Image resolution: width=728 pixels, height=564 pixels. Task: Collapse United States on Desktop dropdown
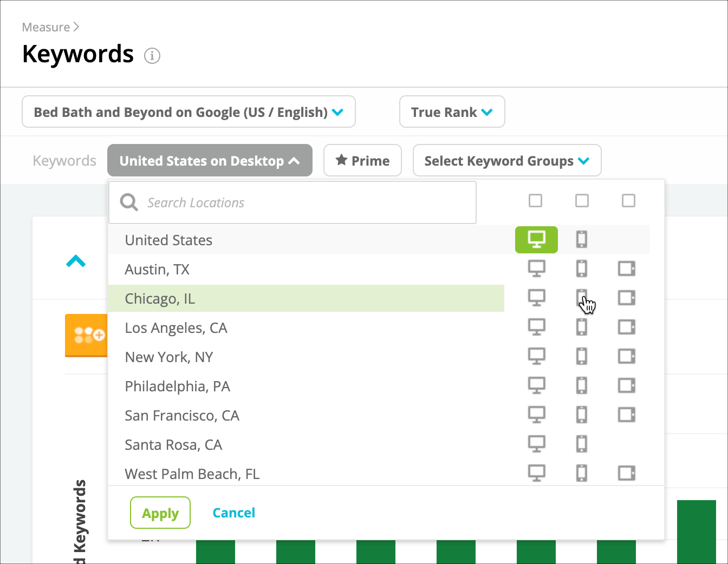(210, 160)
